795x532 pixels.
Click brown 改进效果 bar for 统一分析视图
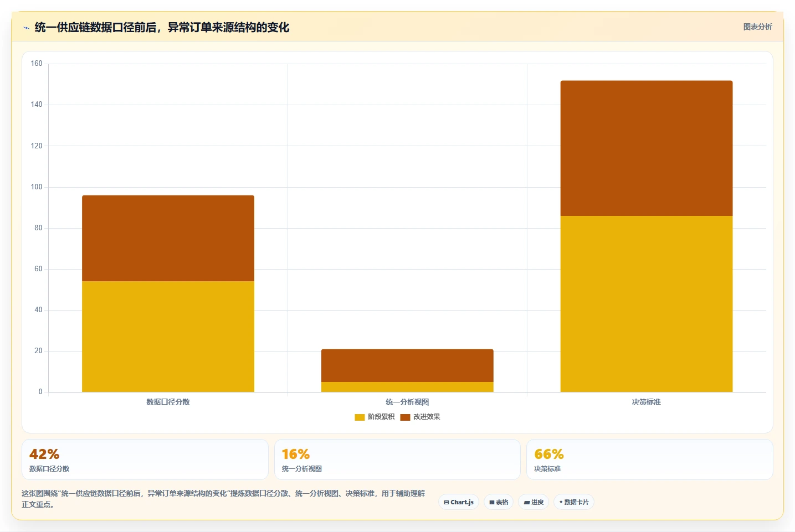[407, 365]
